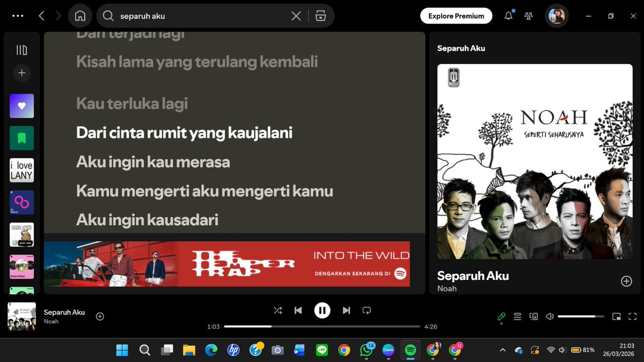Open HP app from the taskbar
The image size is (644, 362).
click(233, 350)
